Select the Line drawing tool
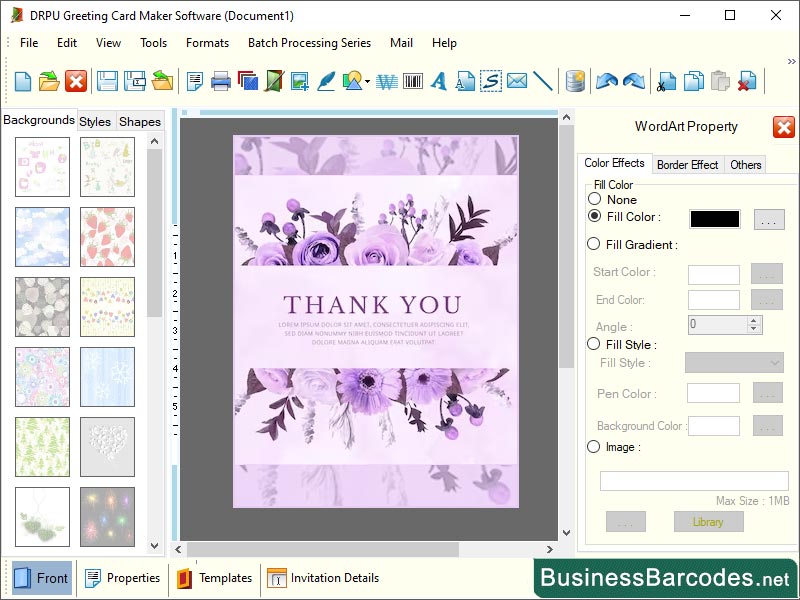Image resolution: width=800 pixels, height=600 pixels. (541, 81)
